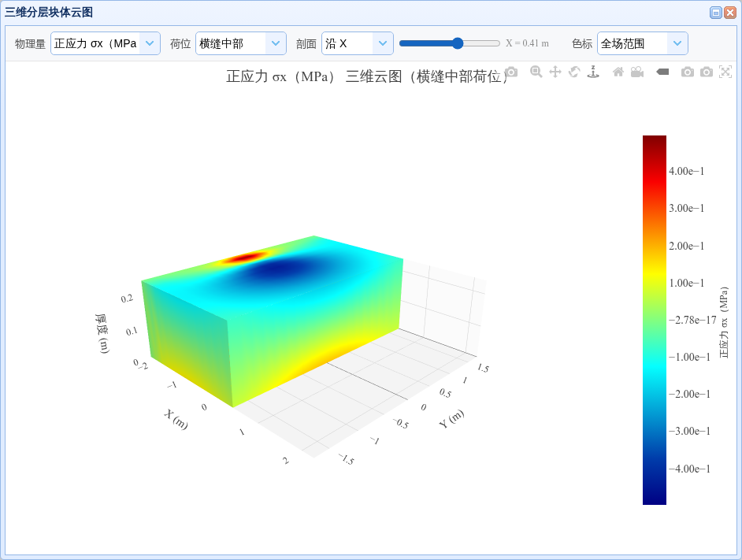Click the −3.00e−1 color bar tick label
Viewport: 742px width, 560px height.
click(x=690, y=431)
